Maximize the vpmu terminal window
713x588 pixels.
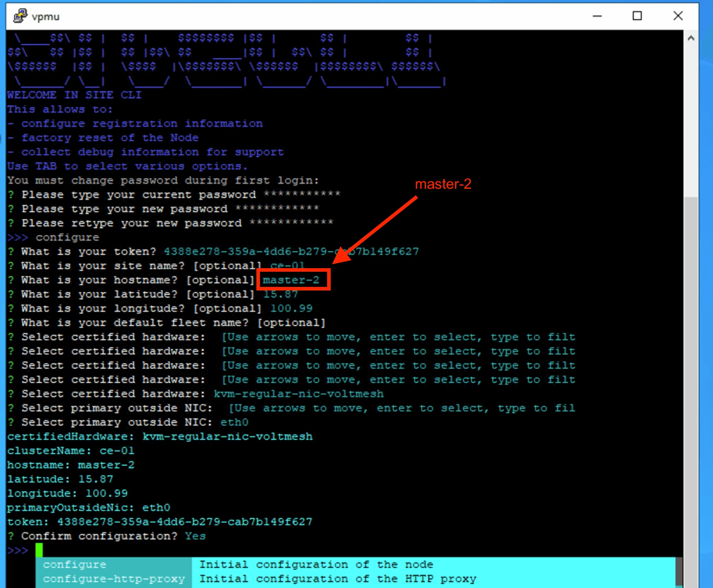click(x=637, y=16)
